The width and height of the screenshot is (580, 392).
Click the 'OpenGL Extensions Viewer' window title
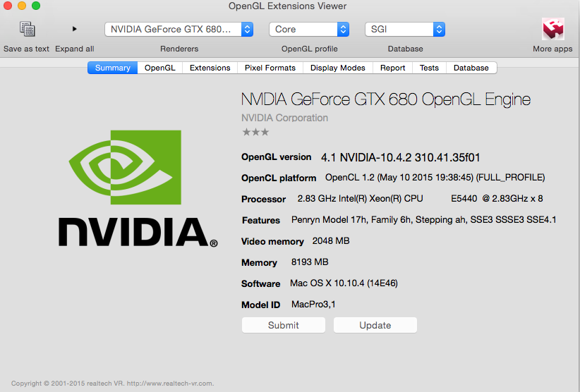[x=287, y=6]
